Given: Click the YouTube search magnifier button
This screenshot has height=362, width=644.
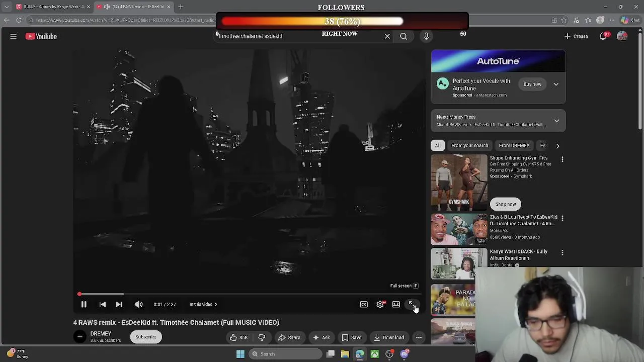Looking at the screenshot, I should coord(404,36).
